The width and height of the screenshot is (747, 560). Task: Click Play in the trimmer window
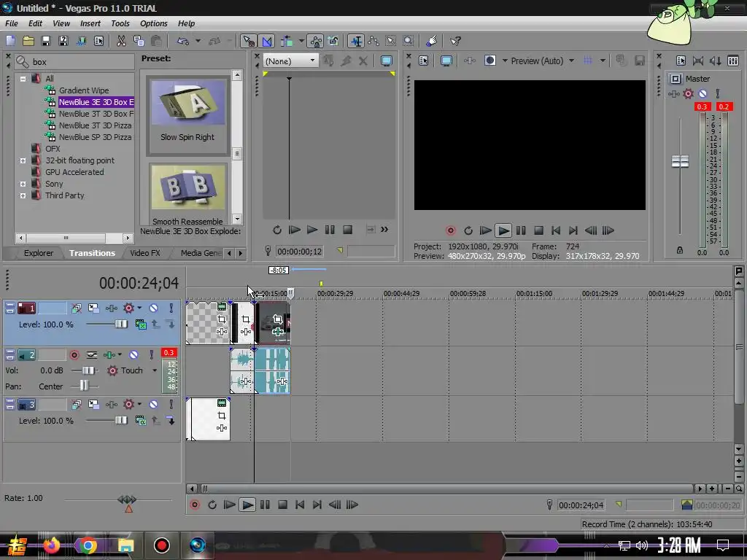[x=312, y=230]
